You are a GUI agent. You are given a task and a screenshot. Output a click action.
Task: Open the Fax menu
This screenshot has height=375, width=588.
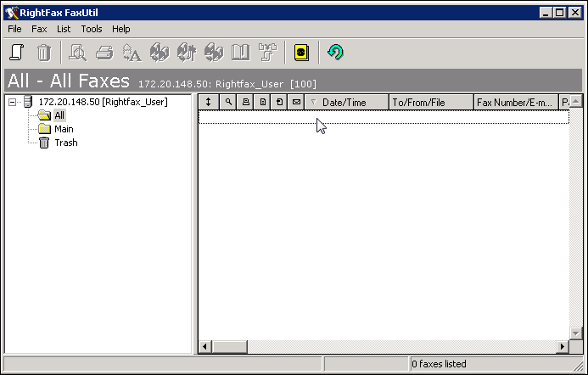(x=39, y=29)
